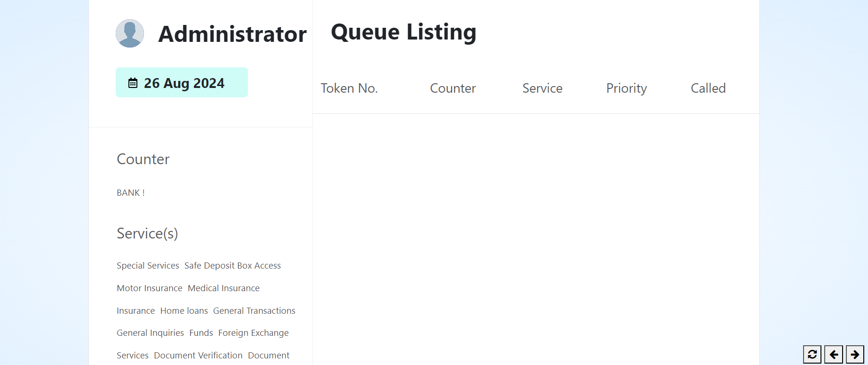Click the Special Services tag

(x=148, y=266)
